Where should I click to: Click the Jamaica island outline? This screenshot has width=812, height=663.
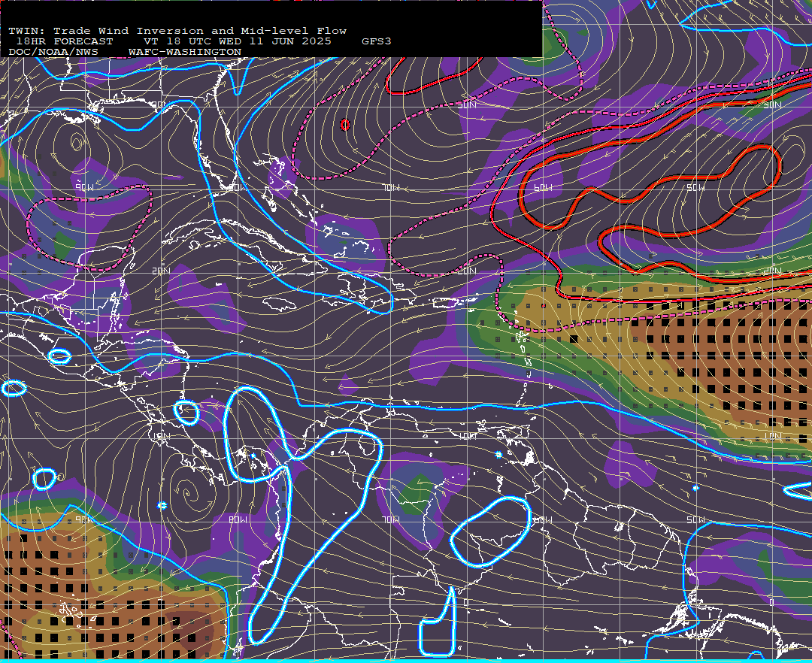tap(280, 304)
